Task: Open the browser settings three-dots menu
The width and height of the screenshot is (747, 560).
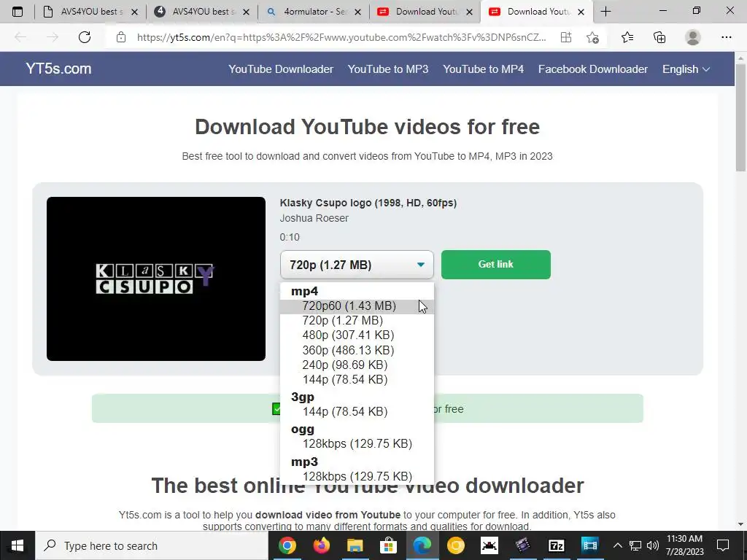Action: pyautogui.click(x=726, y=37)
